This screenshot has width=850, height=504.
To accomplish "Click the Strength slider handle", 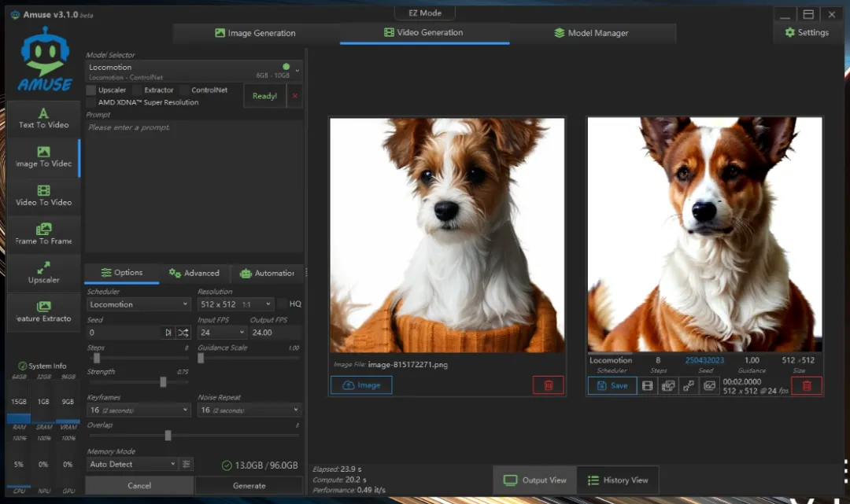I will [x=163, y=382].
